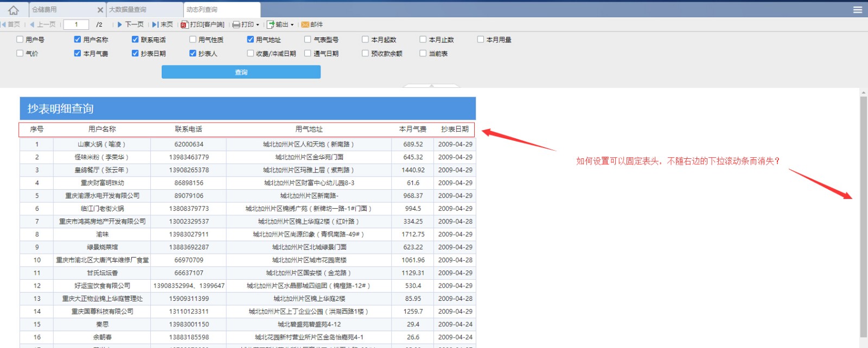Click the home icon tab
Screen dimensions: 868x348
pos(14,10)
